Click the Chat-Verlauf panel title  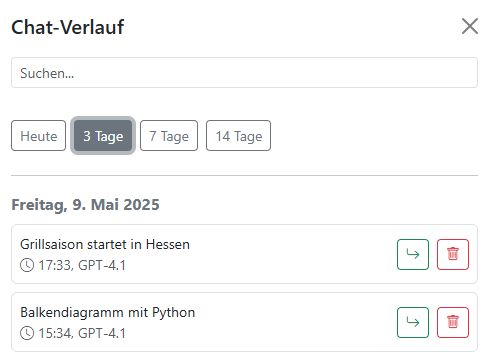(x=68, y=27)
